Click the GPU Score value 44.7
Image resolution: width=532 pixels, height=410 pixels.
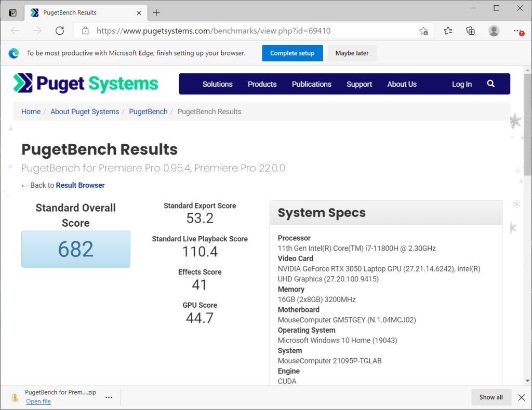click(x=200, y=318)
